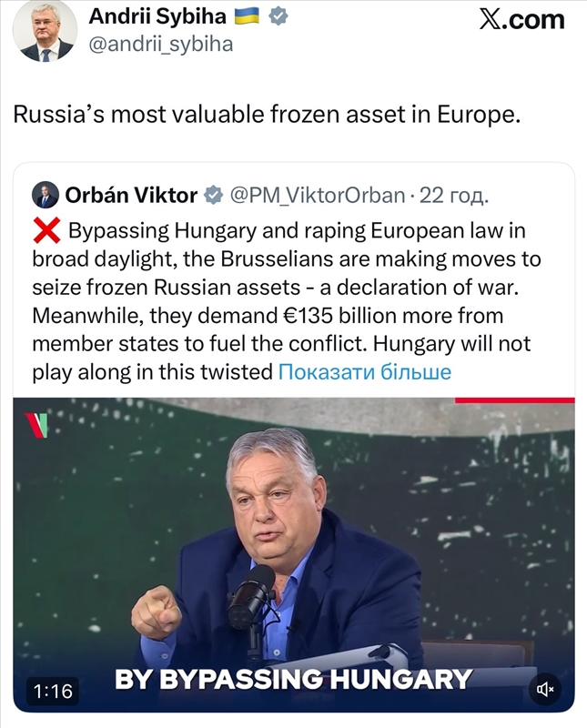Play the Orbán video thumbnail
The image size is (587, 728).
(x=293, y=546)
